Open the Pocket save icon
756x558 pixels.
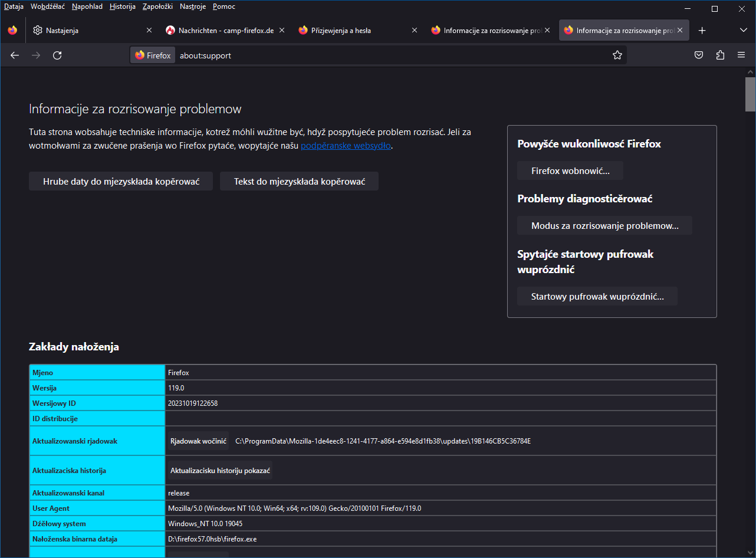click(698, 55)
